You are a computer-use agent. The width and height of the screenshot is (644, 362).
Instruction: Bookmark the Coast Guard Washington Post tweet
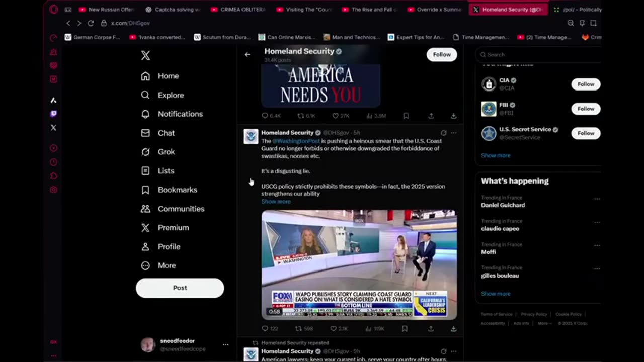(405, 329)
